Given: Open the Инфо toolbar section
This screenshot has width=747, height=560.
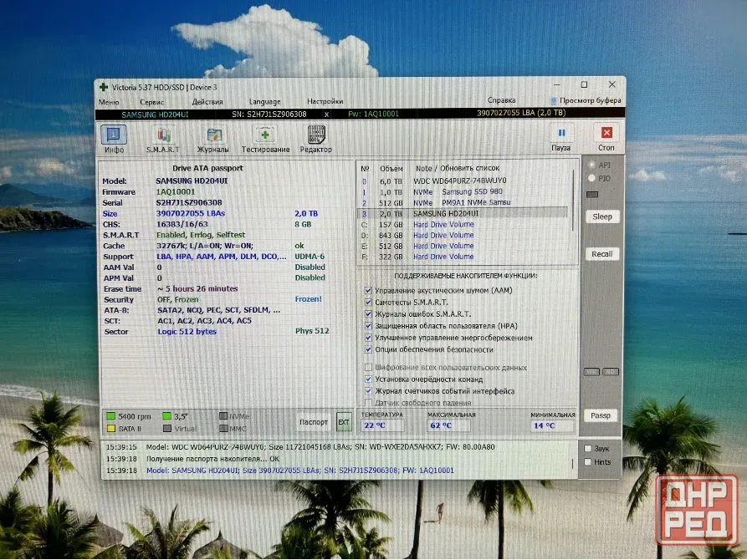Looking at the screenshot, I should point(114,139).
